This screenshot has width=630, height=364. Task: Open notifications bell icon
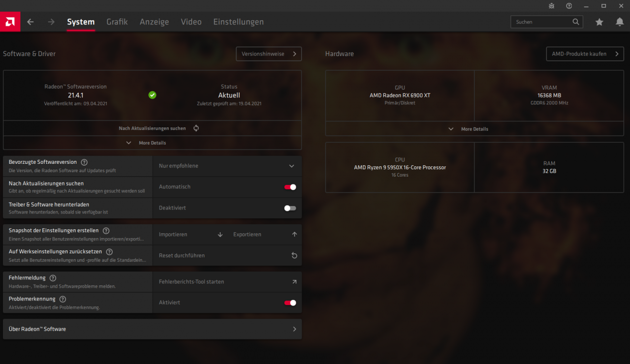(x=620, y=22)
